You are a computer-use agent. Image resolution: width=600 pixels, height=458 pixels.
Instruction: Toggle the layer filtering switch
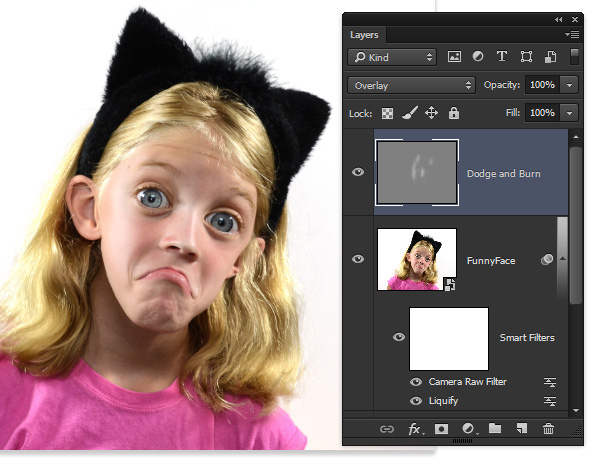pos(574,57)
